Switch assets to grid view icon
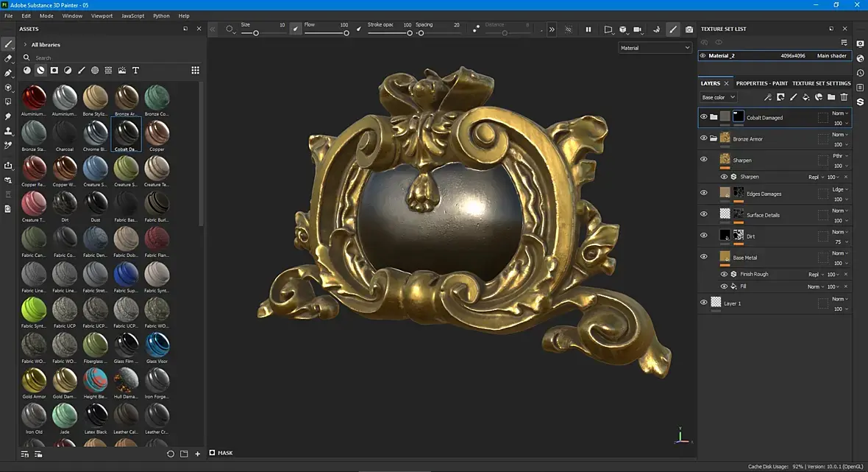The image size is (868, 472). tap(195, 71)
